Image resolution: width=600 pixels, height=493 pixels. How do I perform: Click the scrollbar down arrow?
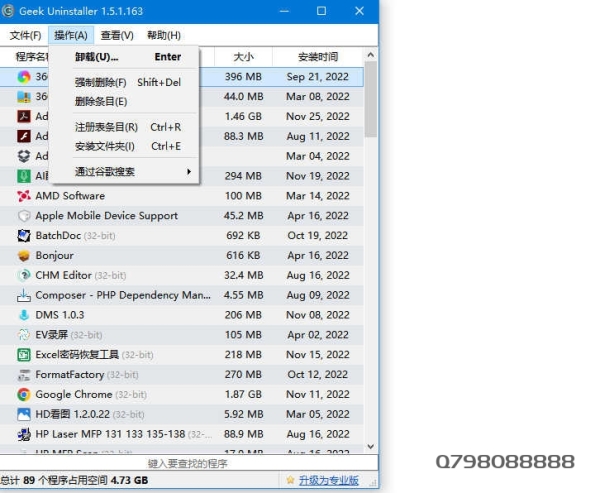(370, 446)
